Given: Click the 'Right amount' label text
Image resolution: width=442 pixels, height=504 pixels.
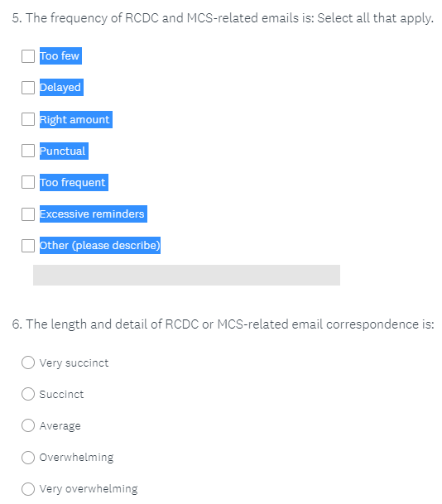Looking at the screenshot, I should coord(76,119).
